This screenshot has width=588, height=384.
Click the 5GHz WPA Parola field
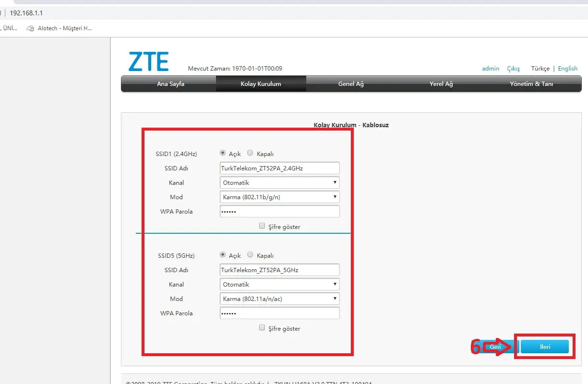[x=280, y=313]
